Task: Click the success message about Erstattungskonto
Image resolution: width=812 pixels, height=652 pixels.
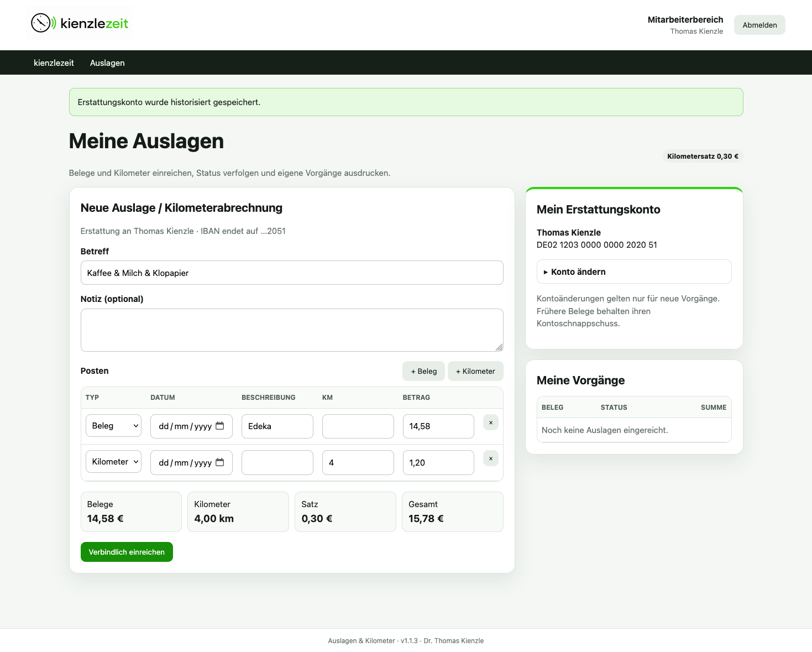Action: point(406,102)
